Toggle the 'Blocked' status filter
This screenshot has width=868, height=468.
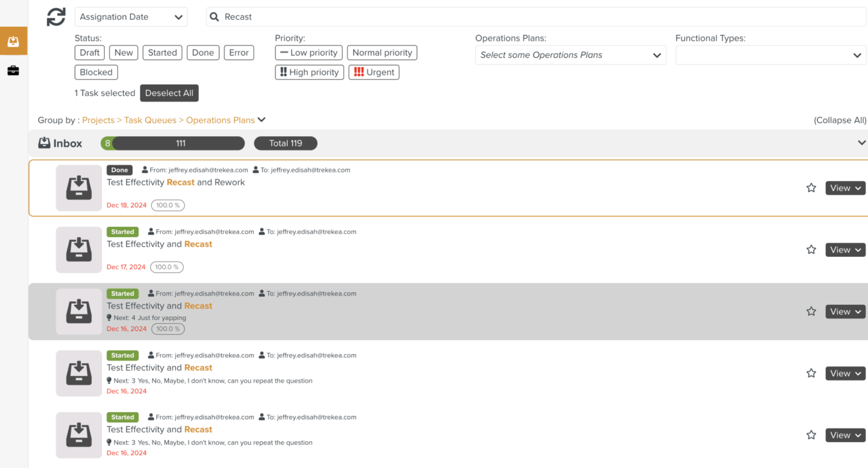[95, 72]
